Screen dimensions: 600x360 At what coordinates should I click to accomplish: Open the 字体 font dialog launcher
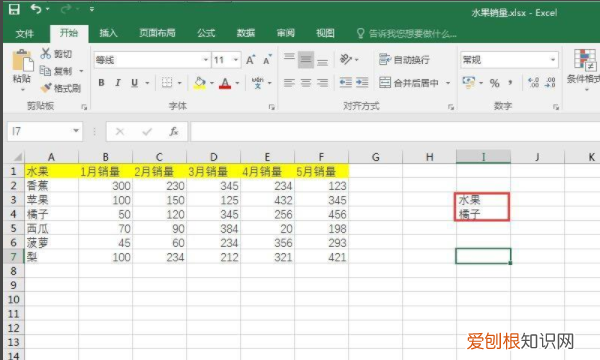coord(272,107)
